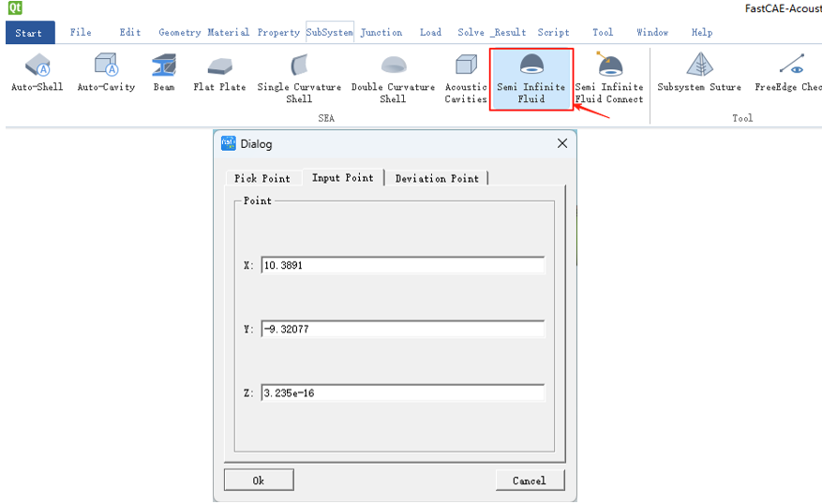Open the Window menu
The width and height of the screenshot is (822, 504).
652,33
